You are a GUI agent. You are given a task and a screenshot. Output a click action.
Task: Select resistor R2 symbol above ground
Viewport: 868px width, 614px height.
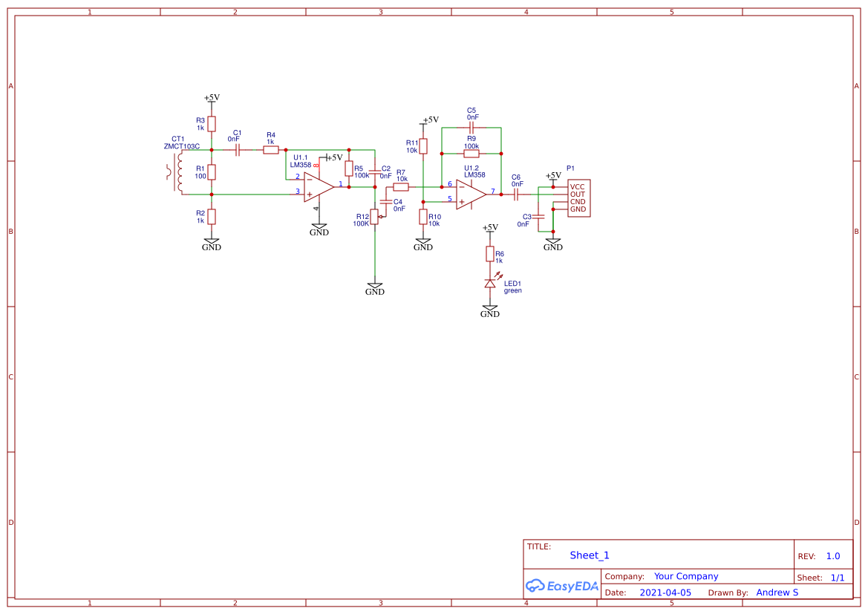[212, 217]
